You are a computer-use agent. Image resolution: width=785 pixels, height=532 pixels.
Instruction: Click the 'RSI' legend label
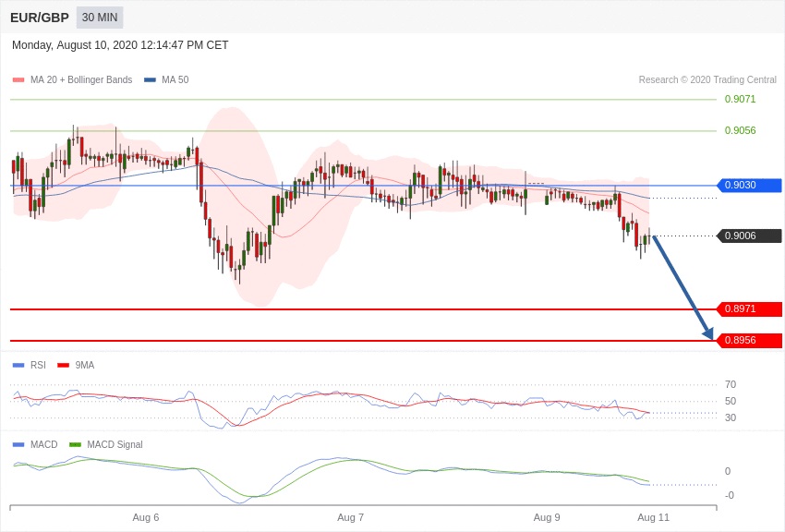click(x=38, y=366)
